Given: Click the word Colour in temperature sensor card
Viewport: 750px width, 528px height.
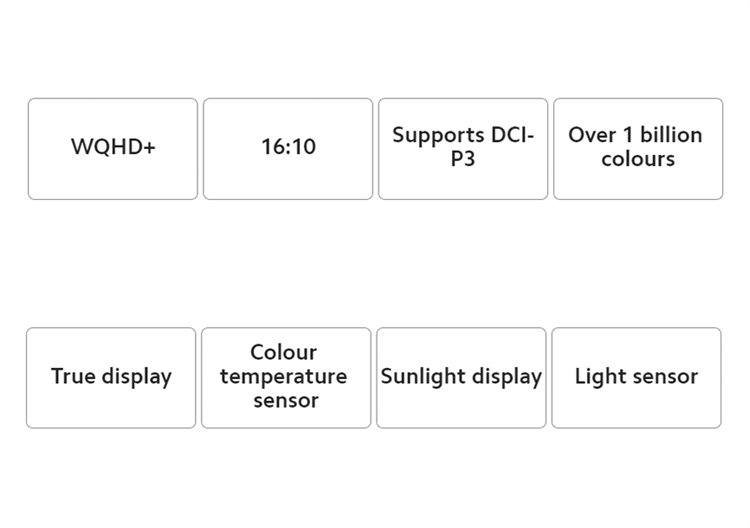Looking at the screenshot, I should [x=284, y=352].
